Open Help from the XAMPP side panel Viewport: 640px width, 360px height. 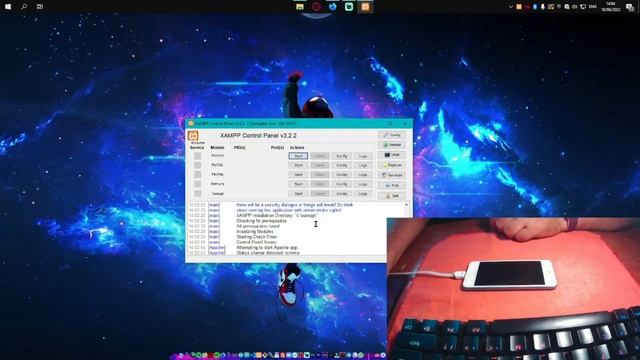tap(392, 185)
